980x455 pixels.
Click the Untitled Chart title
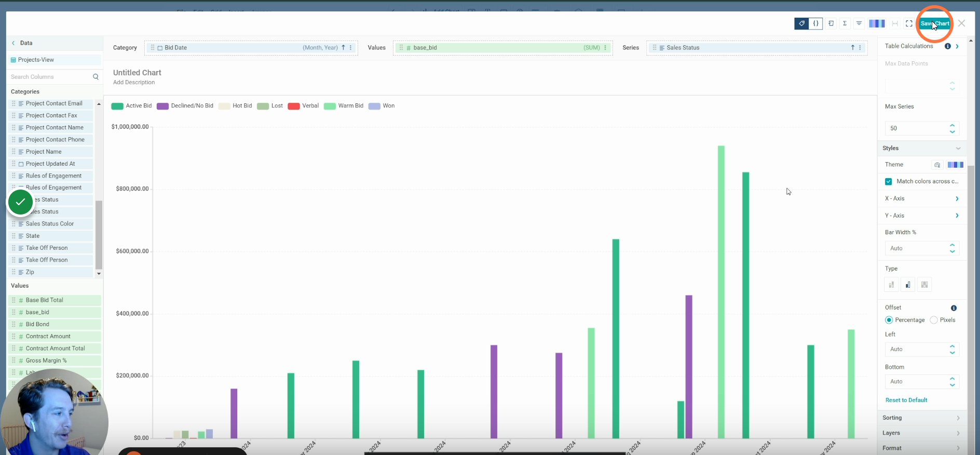pos(137,73)
